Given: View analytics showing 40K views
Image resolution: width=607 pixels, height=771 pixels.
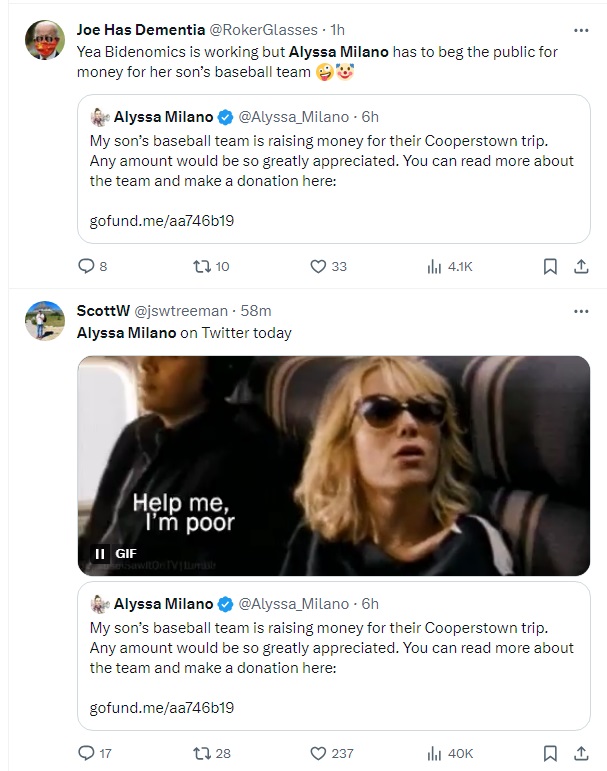Looking at the screenshot, I should coord(434,753).
